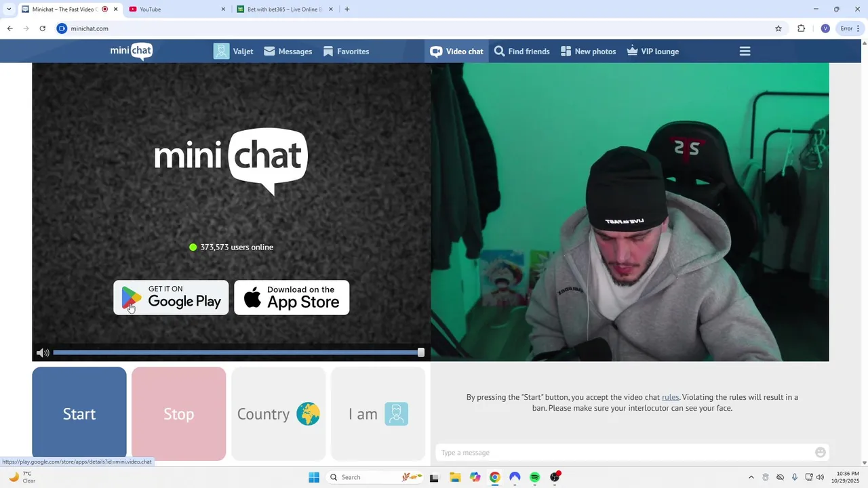Close the bet365 tab

[x=331, y=9]
